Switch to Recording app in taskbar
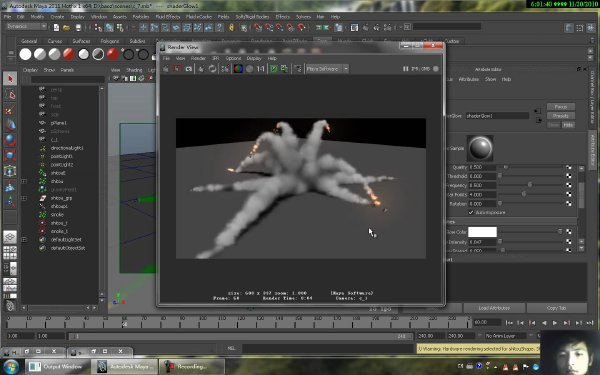This screenshot has height=375, width=600. point(191,367)
